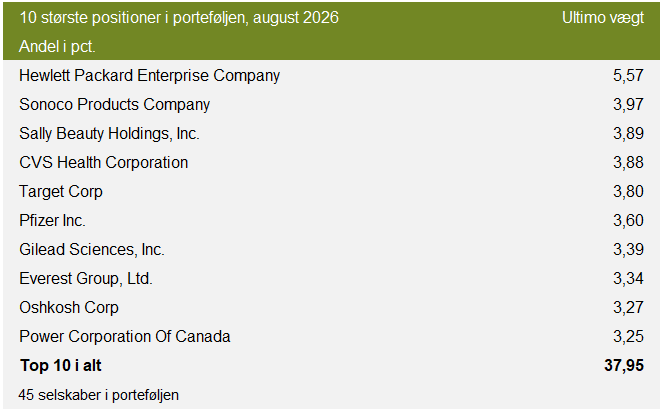This screenshot has height=412, width=662.
Task: Select Pfizer Inc. in the list
Action: [x=52, y=220]
